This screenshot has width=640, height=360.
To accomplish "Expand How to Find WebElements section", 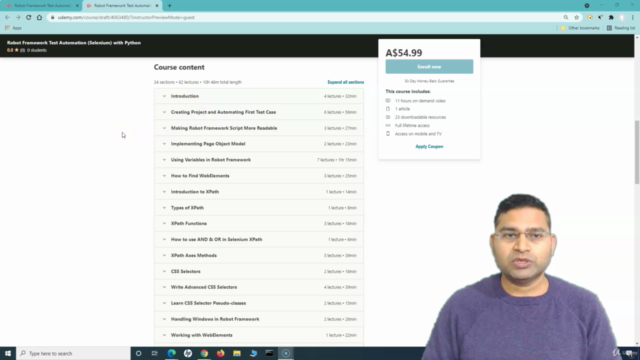I will (x=259, y=176).
